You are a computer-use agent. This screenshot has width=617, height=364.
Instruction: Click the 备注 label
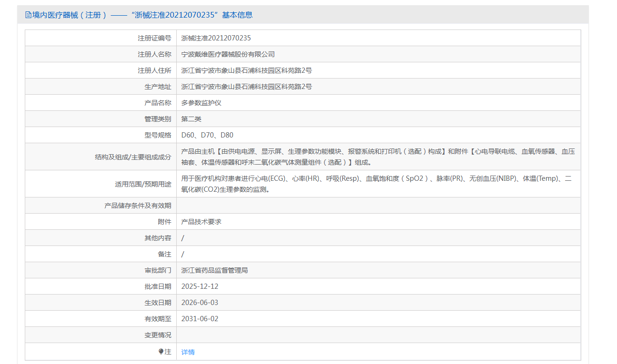(164, 254)
